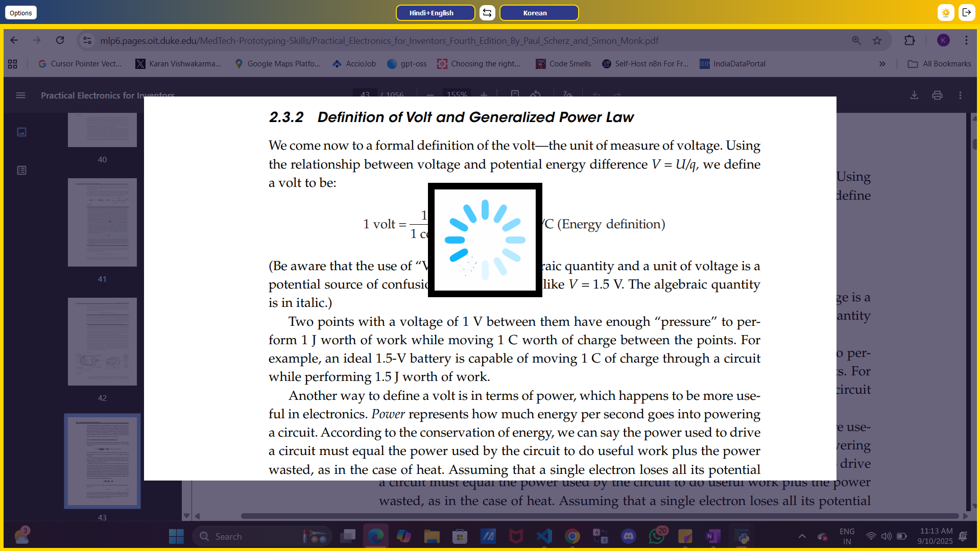Viewport: 980px width, 551px height.
Task: Toggle the light/dark theme sun icon
Action: pos(946,13)
